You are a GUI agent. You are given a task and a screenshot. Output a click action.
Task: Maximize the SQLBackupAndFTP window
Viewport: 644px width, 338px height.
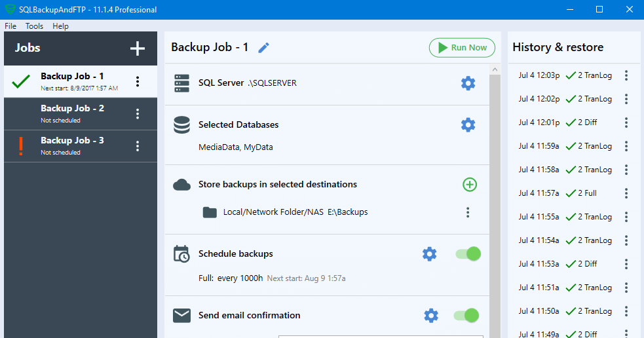click(599, 9)
